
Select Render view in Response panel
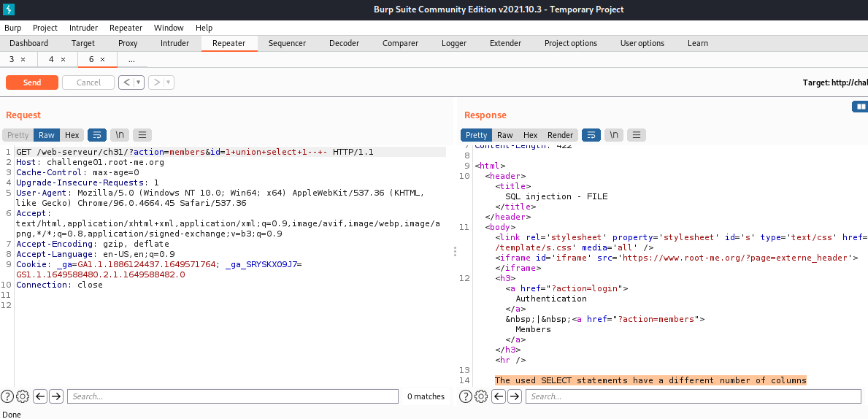tap(560, 135)
